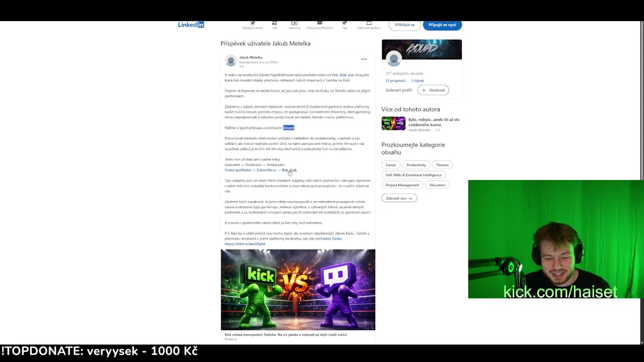
Task: Open the Česká spořitelna link
Action: click(237, 170)
